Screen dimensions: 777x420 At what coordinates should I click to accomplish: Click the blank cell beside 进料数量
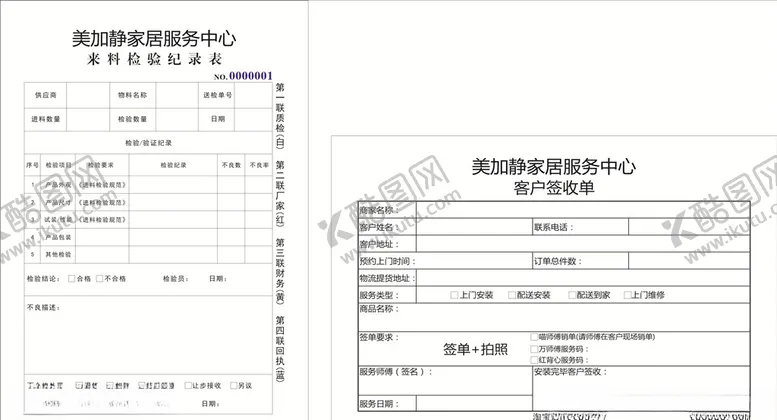[88, 119]
